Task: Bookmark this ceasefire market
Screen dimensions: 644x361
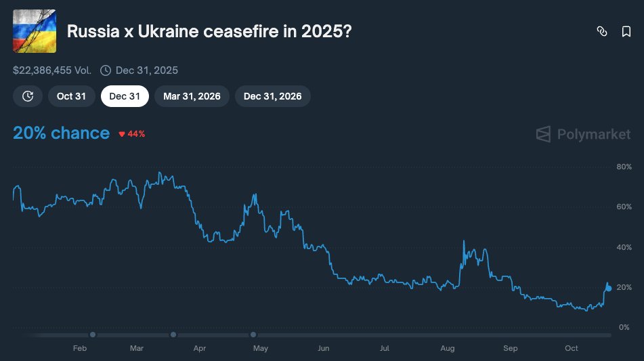Action: [626, 31]
